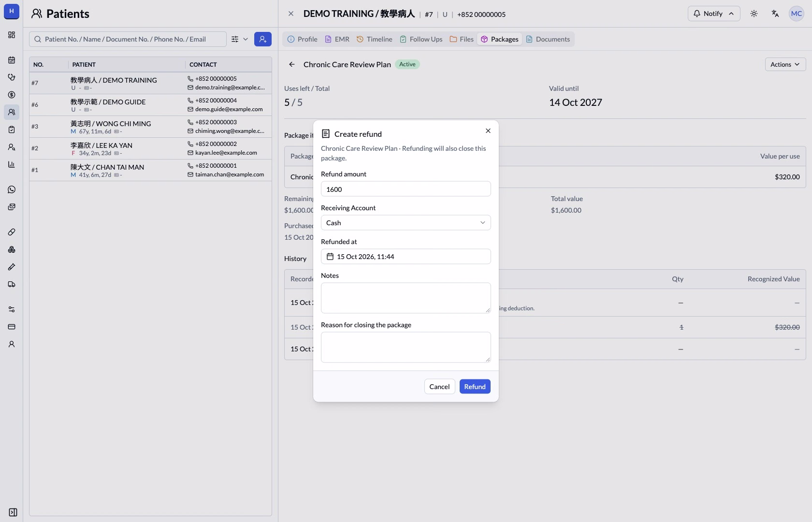The image size is (812, 522).
Task: Open the credit card icon in sidebar
Action: tap(12, 327)
